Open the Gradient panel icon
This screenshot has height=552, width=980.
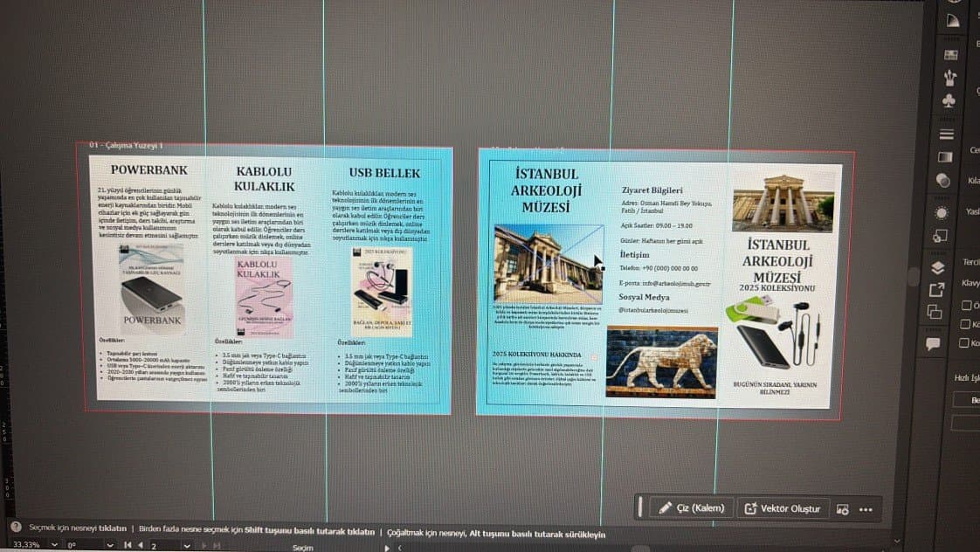click(945, 157)
